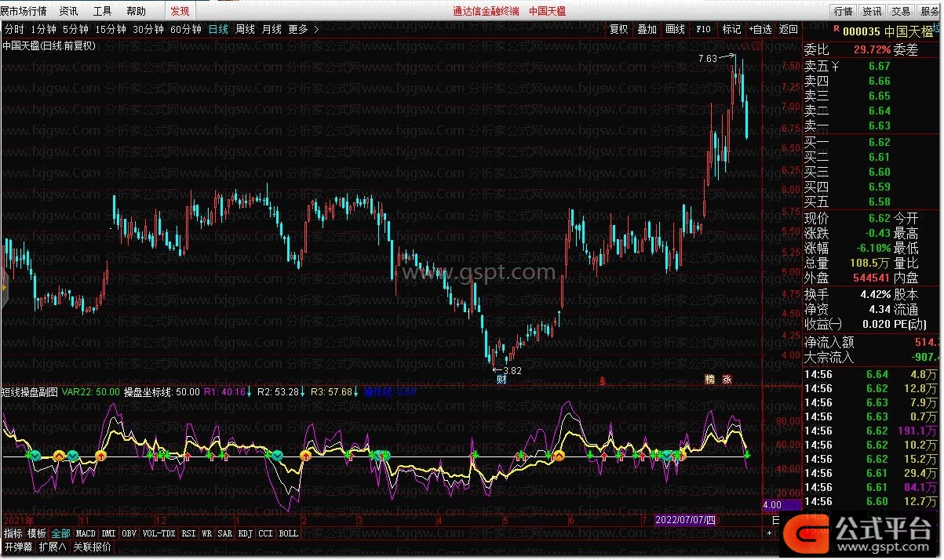Click the 3.82 low price label

pos(512,370)
